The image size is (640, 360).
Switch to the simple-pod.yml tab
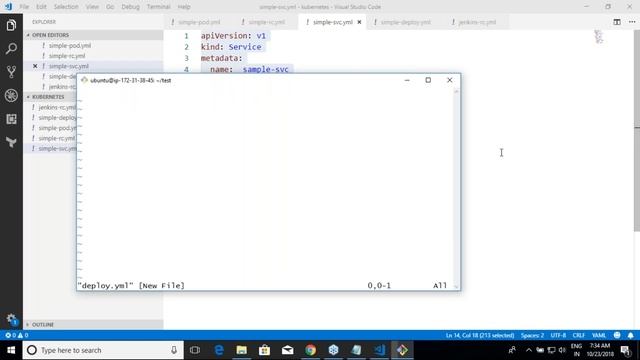(x=199, y=22)
